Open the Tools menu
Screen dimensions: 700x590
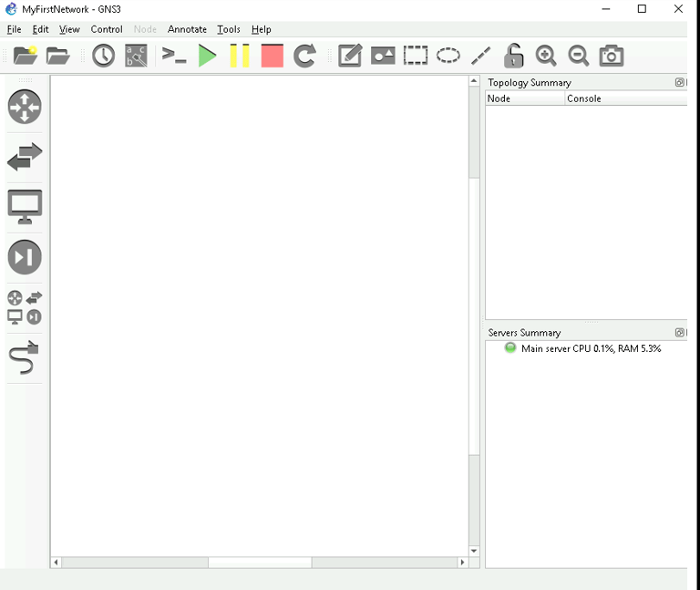229,29
